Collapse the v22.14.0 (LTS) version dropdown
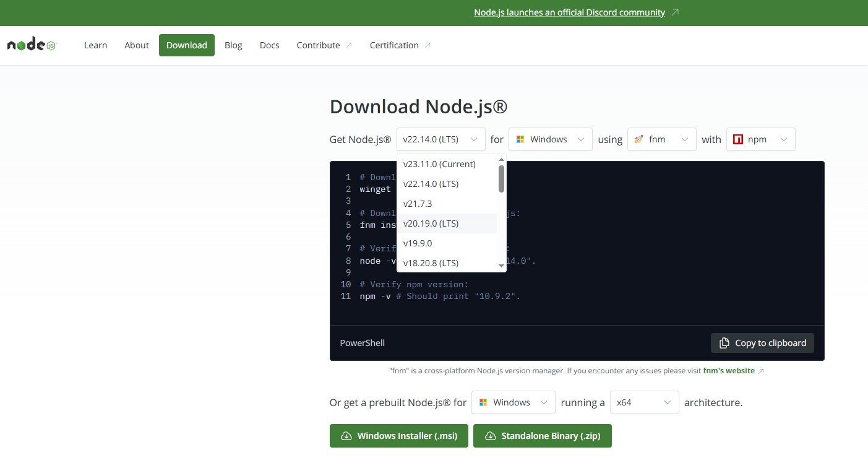Viewport: 868px width, 468px height. 441,139
